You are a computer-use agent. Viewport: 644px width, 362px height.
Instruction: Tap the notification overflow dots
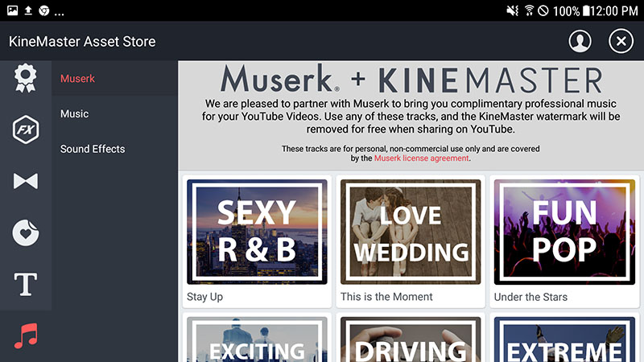click(x=59, y=14)
